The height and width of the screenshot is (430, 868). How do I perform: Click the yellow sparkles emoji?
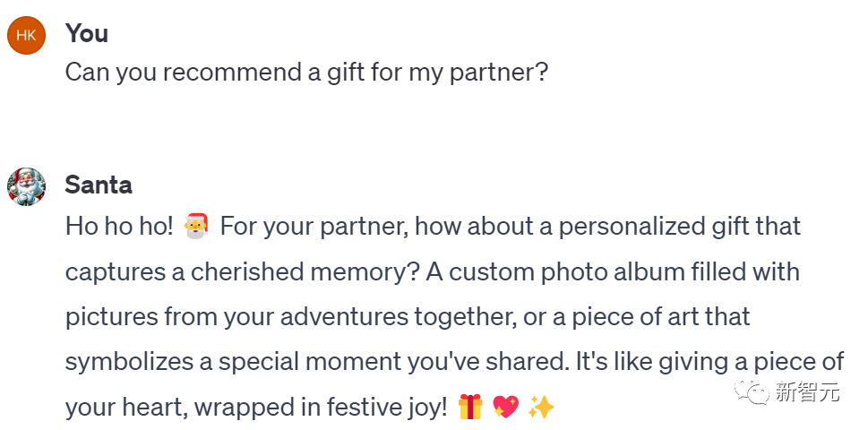(541, 408)
